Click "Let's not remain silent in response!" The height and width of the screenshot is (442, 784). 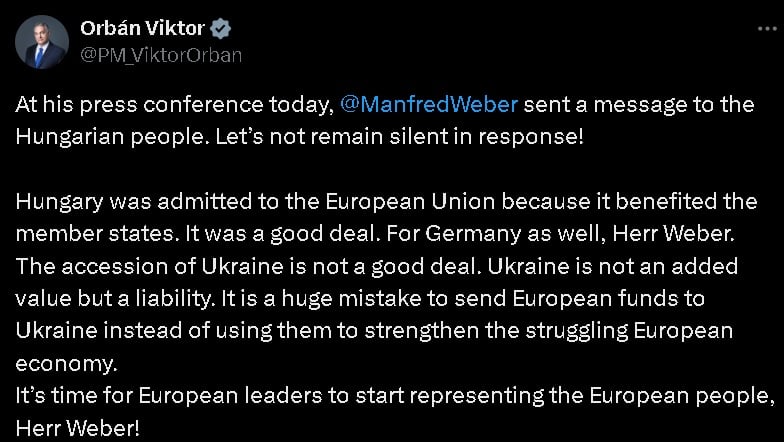point(400,137)
